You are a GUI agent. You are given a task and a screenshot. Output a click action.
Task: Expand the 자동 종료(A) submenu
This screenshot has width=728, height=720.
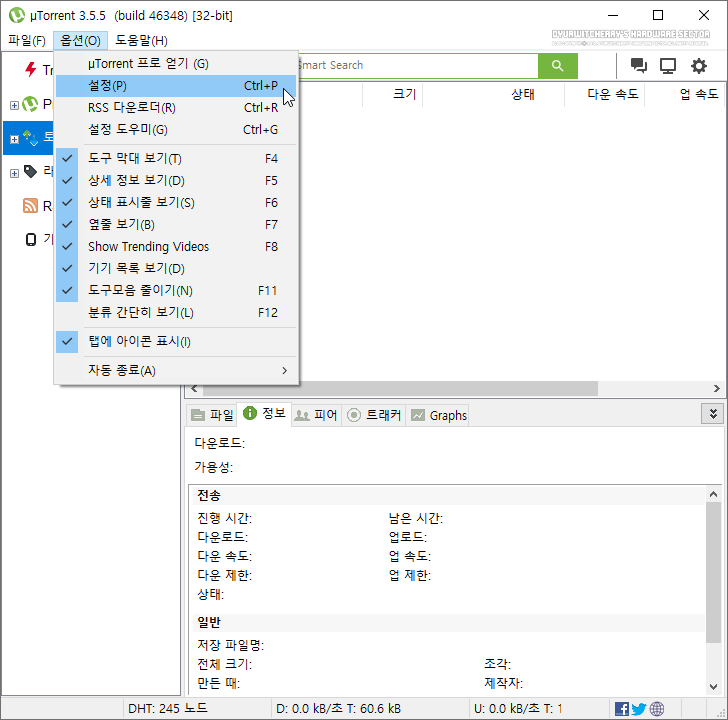[176, 370]
